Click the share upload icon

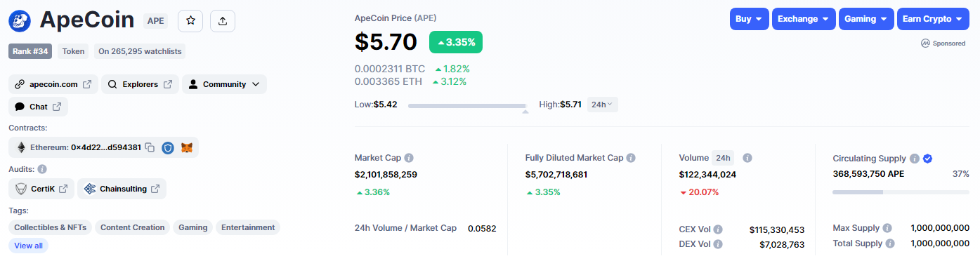(223, 21)
